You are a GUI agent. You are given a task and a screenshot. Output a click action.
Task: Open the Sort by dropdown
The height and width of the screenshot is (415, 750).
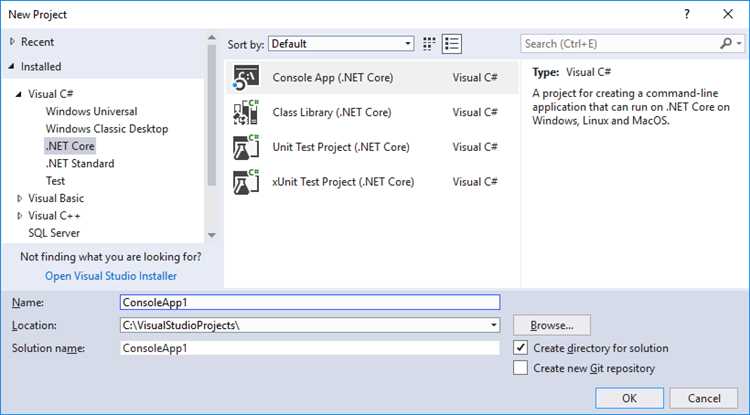pos(341,44)
